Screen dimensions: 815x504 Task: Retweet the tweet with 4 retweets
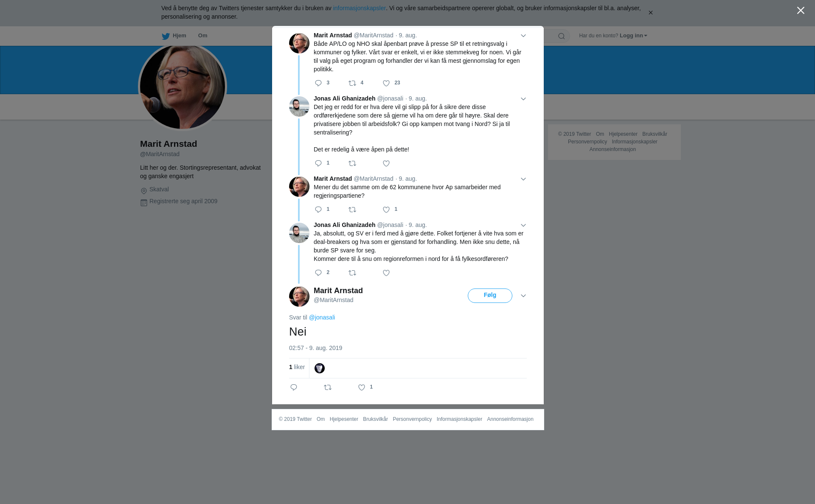[x=352, y=83]
